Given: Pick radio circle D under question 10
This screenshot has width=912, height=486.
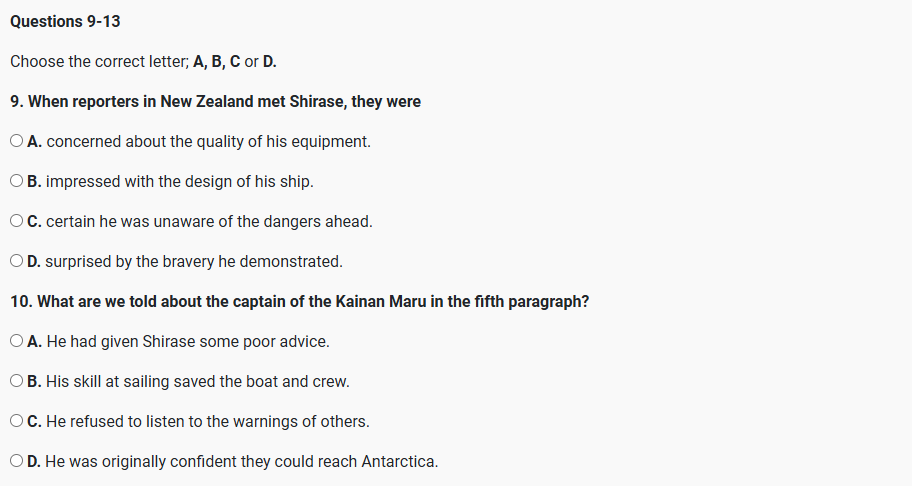Looking at the screenshot, I should pyautogui.click(x=17, y=462).
